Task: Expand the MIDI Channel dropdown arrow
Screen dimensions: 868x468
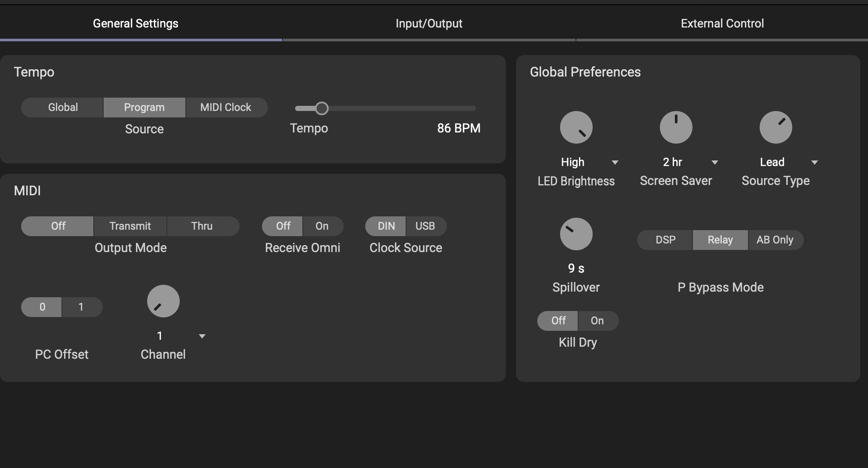Action: coord(202,336)
